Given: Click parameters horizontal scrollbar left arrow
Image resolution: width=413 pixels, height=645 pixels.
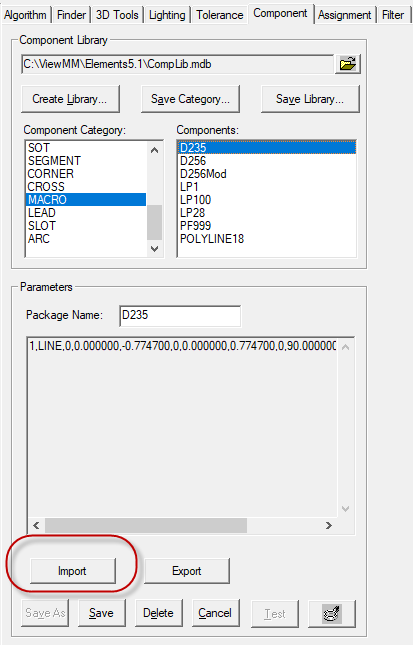Looking at the screenshot, I should pyautogui.click(x=36, y=525).
